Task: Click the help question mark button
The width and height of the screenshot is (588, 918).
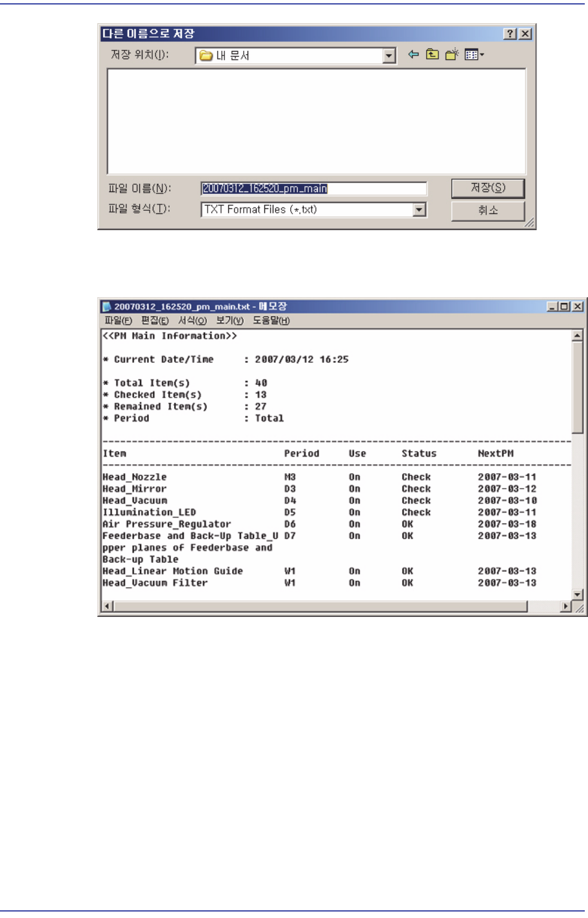Action: click(511, 34)
